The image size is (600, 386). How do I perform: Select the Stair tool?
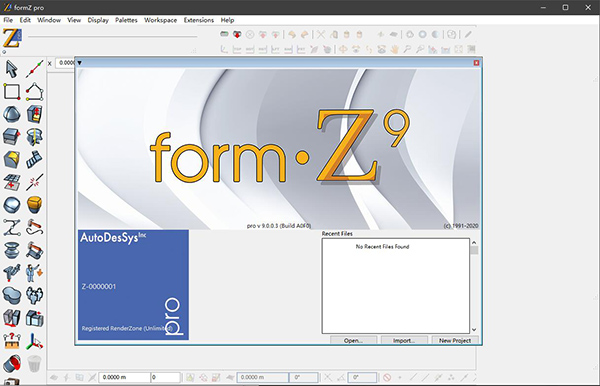click(34, 160)
